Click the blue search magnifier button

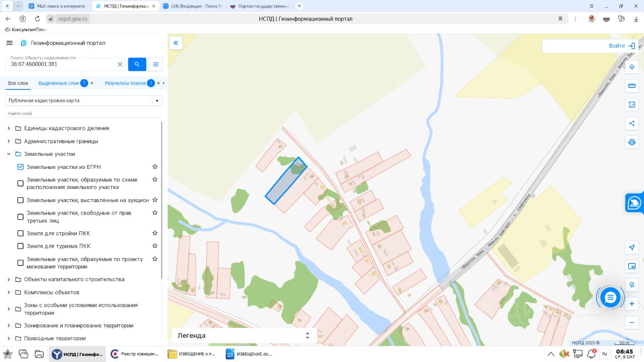click(137, 64)
